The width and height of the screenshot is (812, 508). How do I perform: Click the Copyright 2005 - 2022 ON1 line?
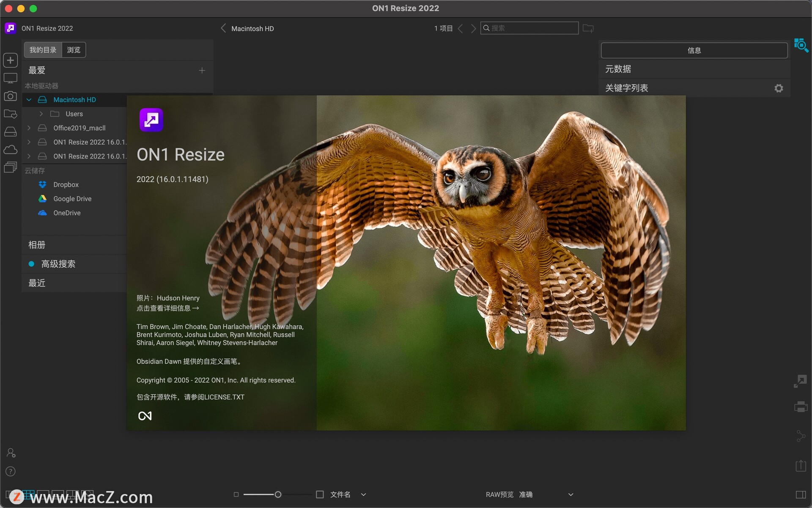[216, 380]
